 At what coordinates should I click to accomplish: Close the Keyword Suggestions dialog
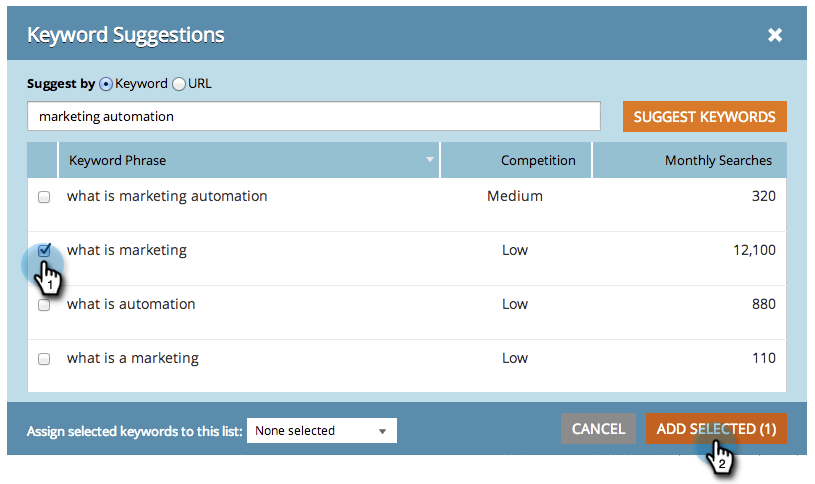point(774,35)
